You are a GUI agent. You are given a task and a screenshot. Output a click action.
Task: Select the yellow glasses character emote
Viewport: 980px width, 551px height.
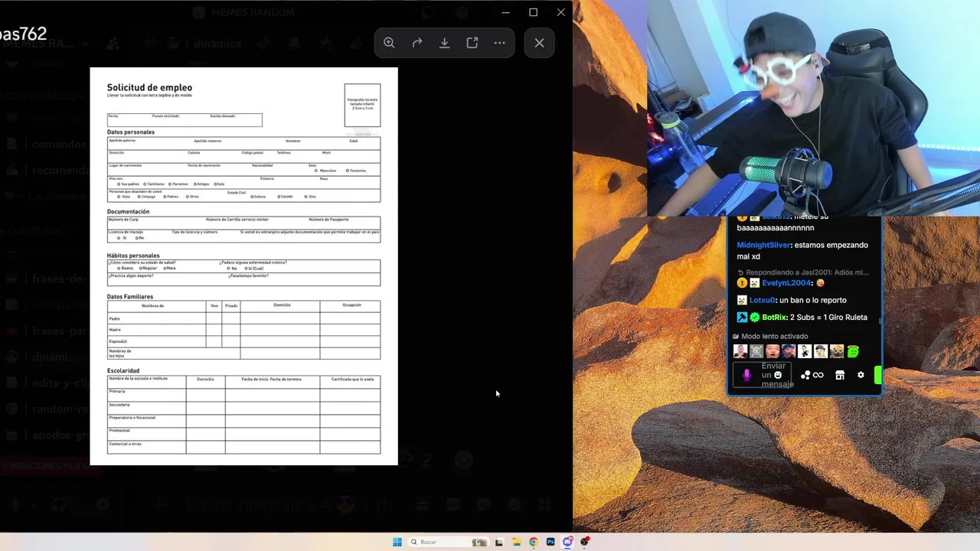pyautogui.click(x=837, y=351)
